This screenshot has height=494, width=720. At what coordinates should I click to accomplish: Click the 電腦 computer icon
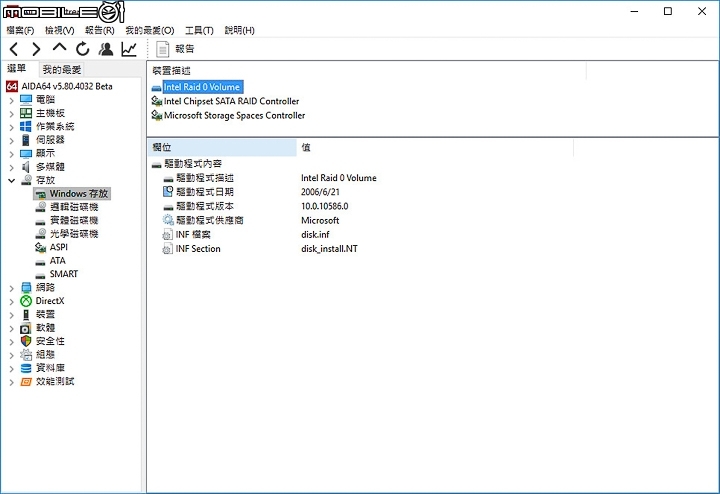pyautogui.click(x=26, y=100)
